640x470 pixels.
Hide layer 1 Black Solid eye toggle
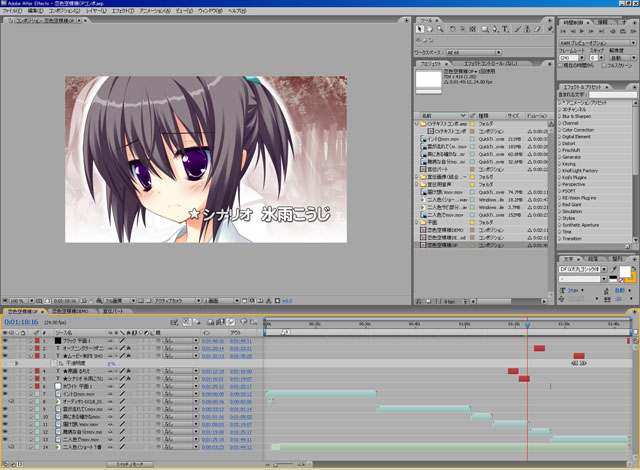(5, 341)
